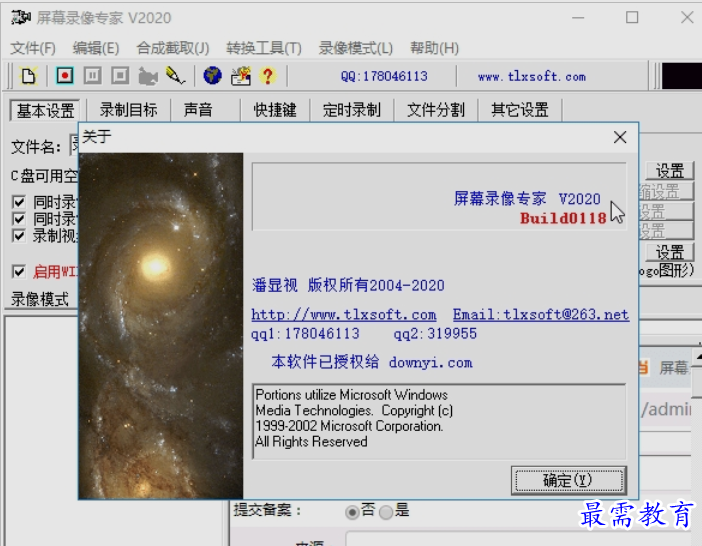
Task: Open the globe website toolbar icon
Action: (213, 76)
